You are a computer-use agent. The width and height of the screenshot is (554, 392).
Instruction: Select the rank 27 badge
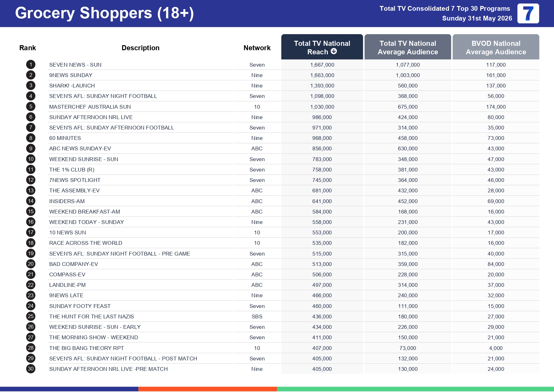31,337
